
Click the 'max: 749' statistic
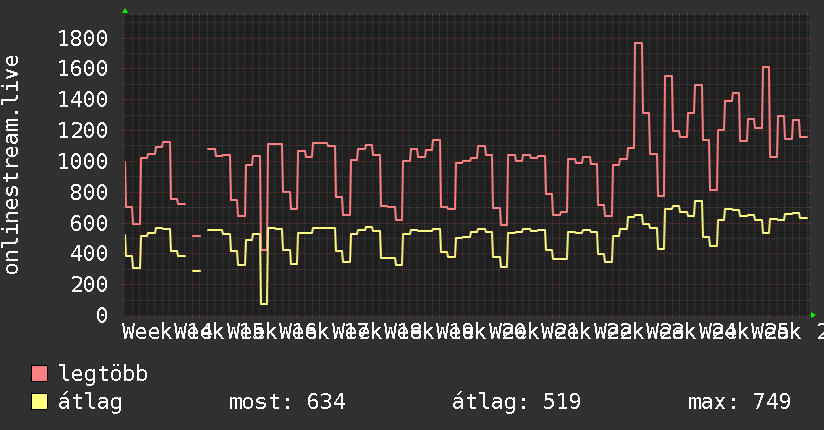click(739, 402)
